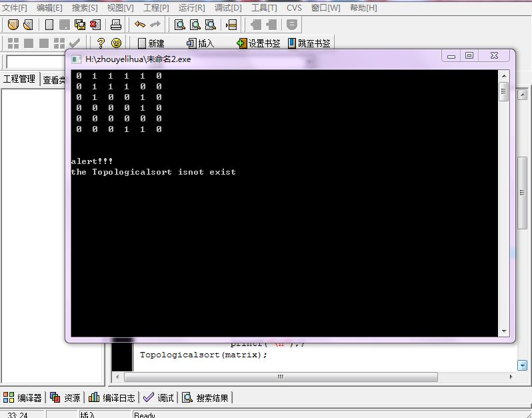Click the editor vertical scroll down arrow

(523, 365)
